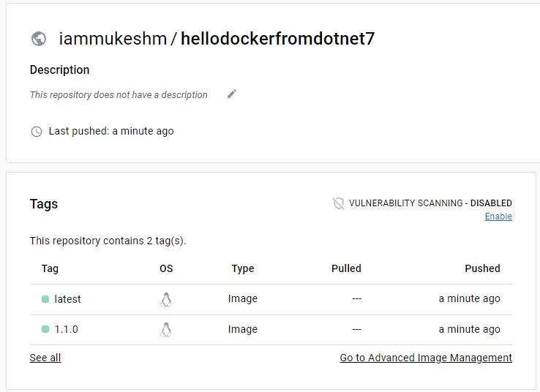Click the description placeholder text
The image size is (540, 392).
tap(119, 95)
